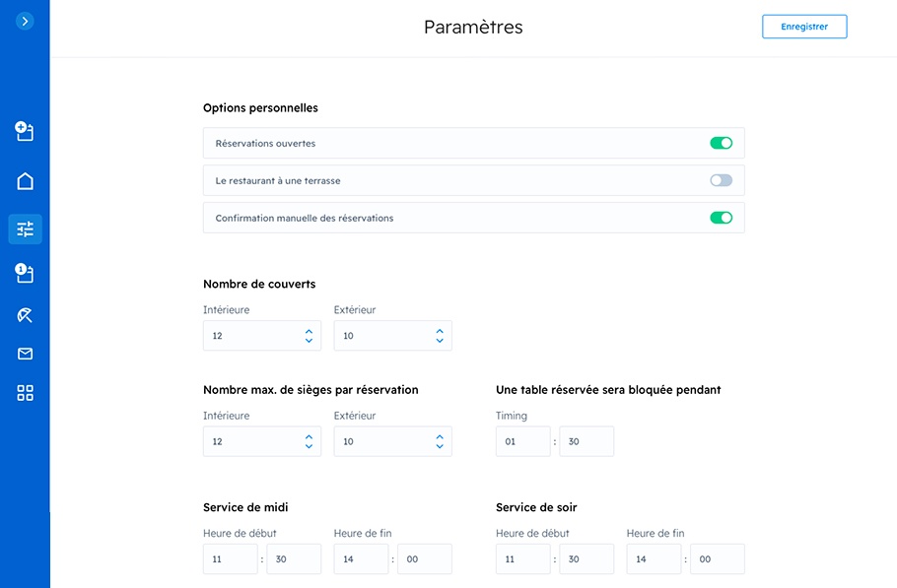Decrease the Extérieur max seats per reservation

[x=440, y=446]
